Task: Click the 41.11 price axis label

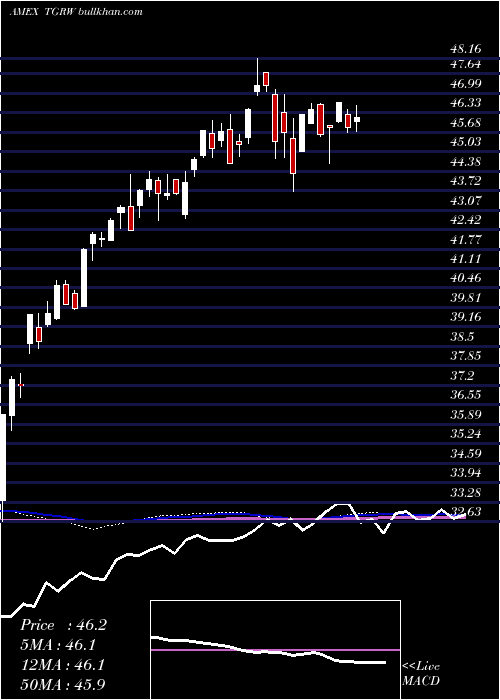Action: (x=465, y=259)
